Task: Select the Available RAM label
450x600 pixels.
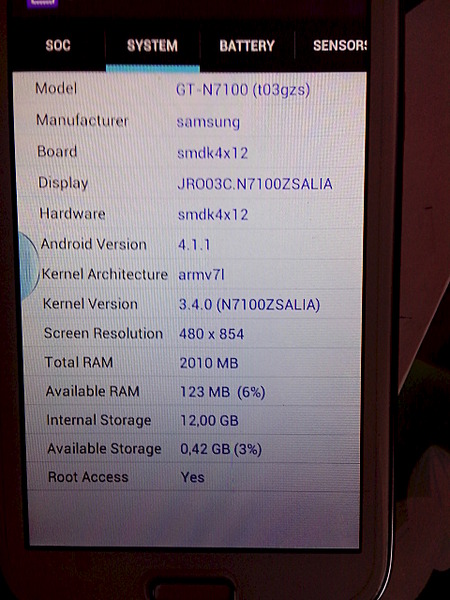Action: [x=92, y=391]
